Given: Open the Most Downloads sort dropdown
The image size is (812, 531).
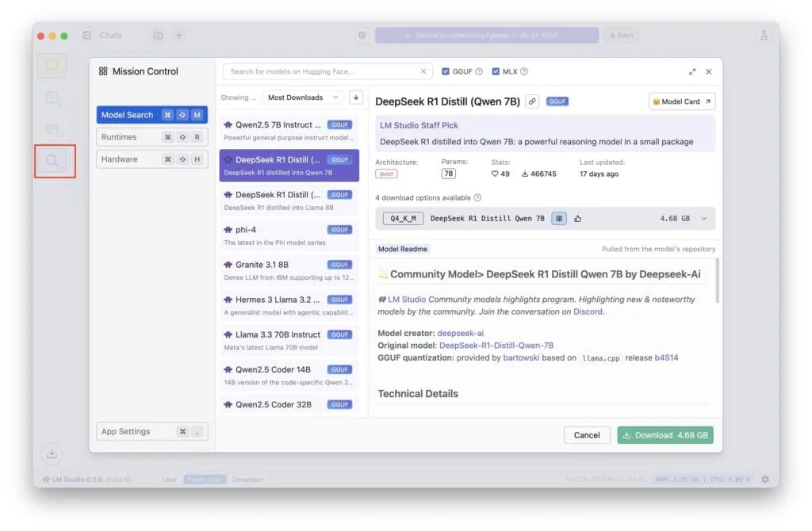Looking at the screenshot, I should tap(302, 97).
